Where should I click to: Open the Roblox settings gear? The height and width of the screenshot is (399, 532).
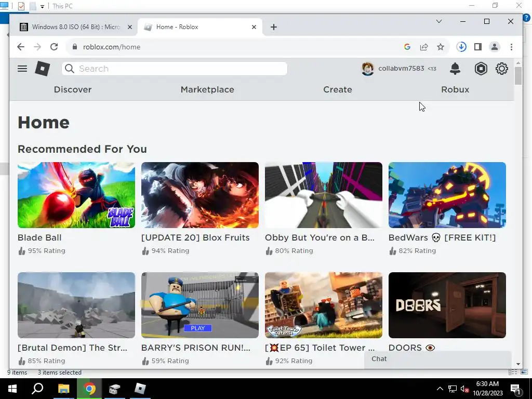tap(502, 69)
